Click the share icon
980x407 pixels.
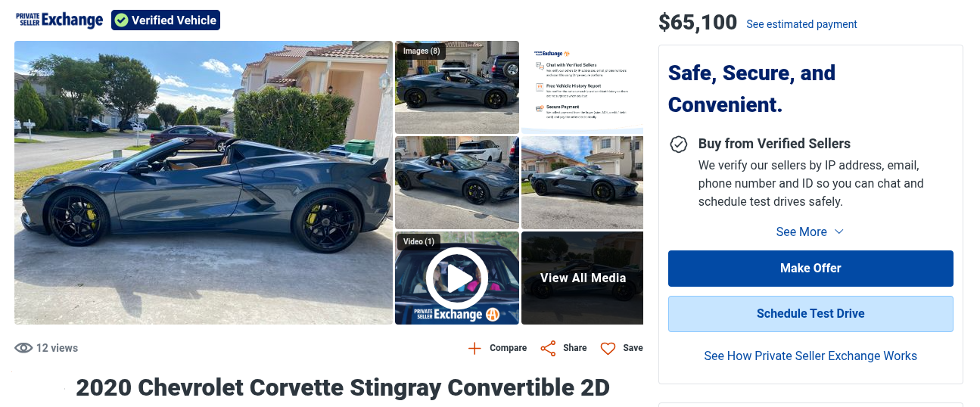click(548, 348)
